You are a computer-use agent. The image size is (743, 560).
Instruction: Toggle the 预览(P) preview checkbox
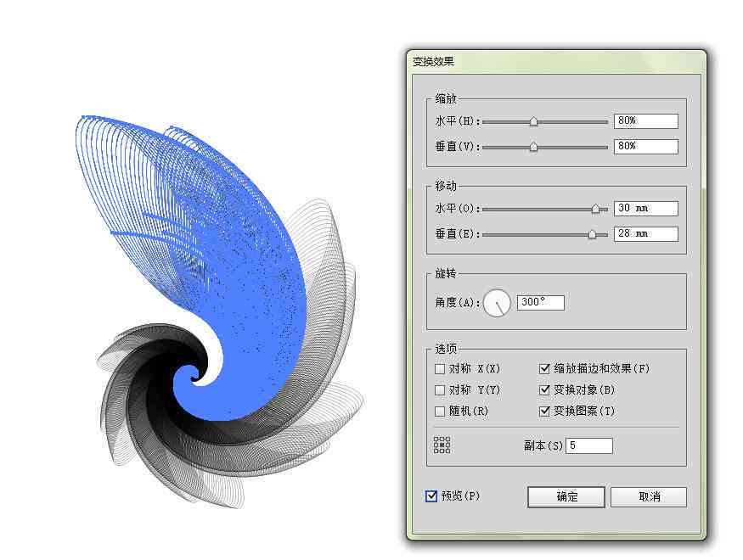point(431,496)
